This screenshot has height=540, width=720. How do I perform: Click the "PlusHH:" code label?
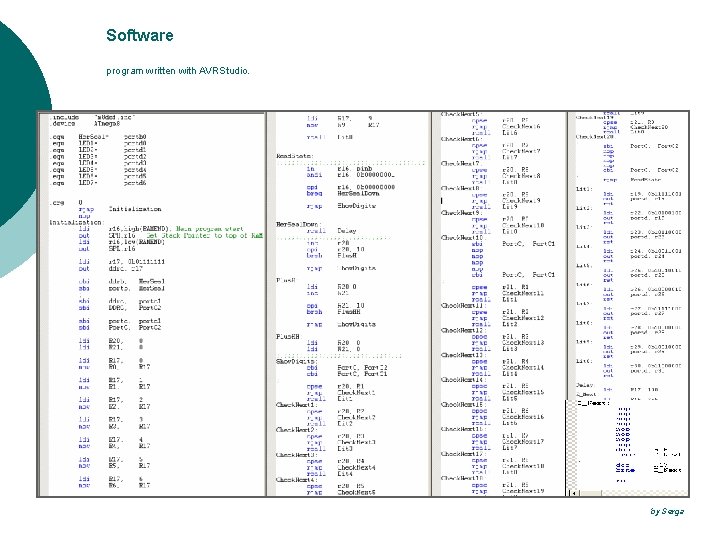tap(288, 337)
